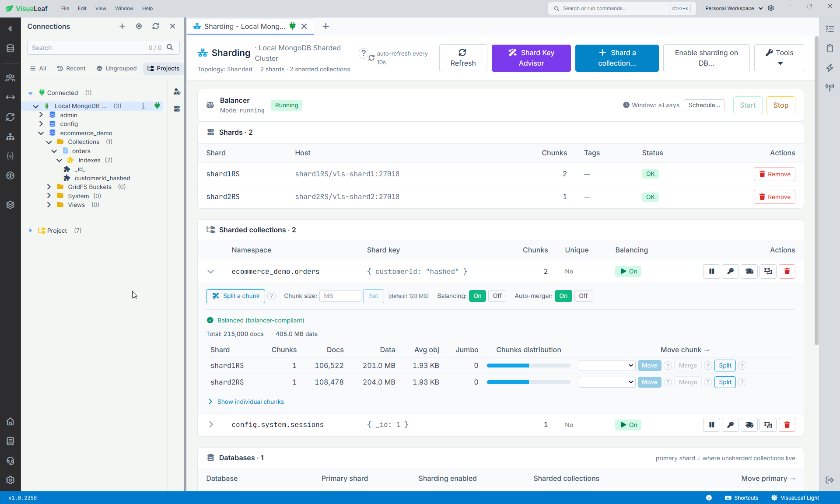Click the truck move icon for ecommerce_demo.orders
Viewport: 840px width, 504px height.
(749, 271)
